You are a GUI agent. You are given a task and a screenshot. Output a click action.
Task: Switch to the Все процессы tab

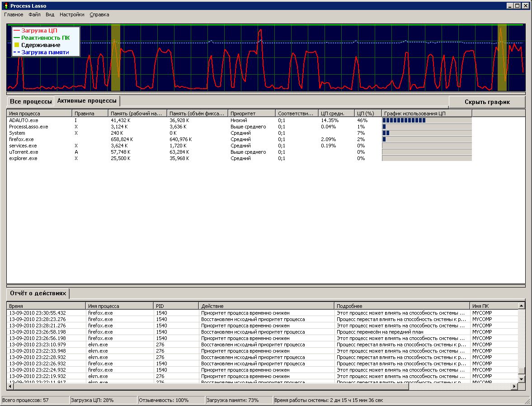tap(31, 101)
